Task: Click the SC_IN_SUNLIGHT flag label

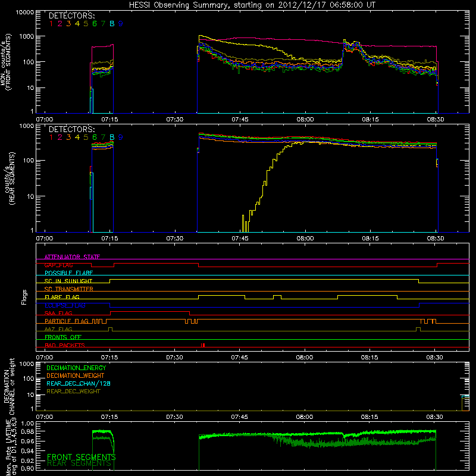Action: point(68,281)
